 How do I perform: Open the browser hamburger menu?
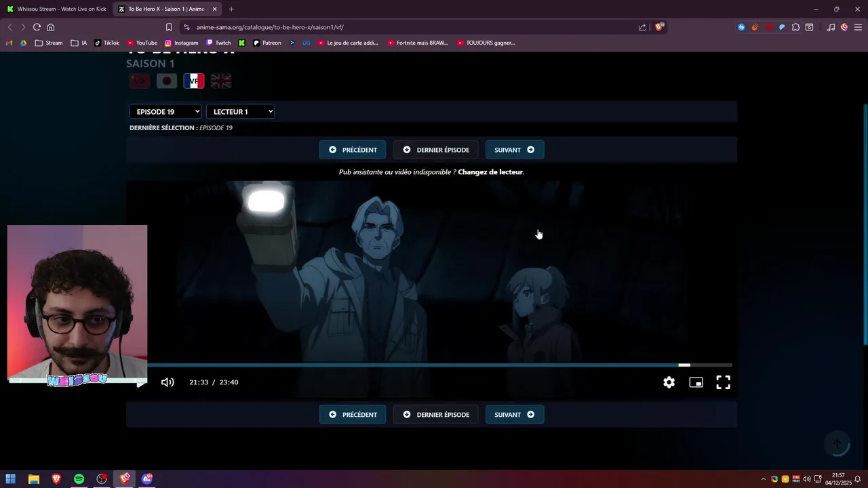pyautogui.click(x=858, y=27)
